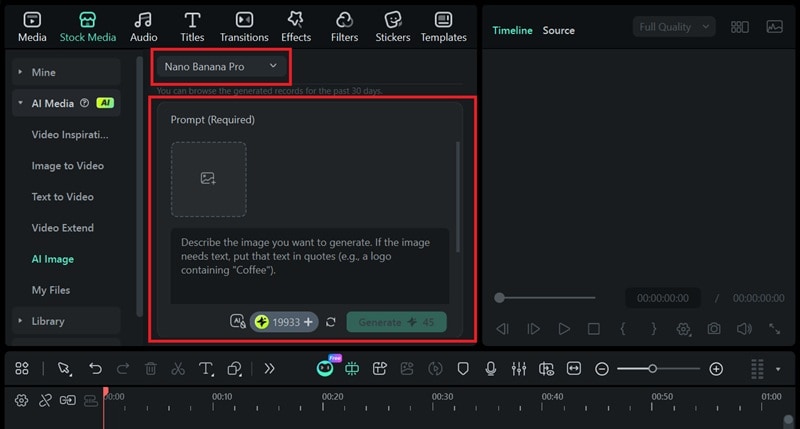Open the Effects tab
This screenshot has height=429, width=800.
click(x=296, y=28)
